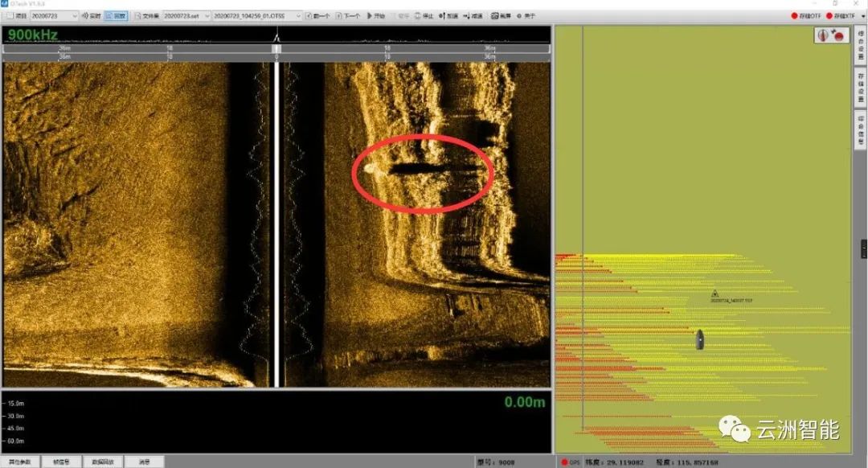Click the 减速 slow-down icon
This screenshot has height=468, width=868.
point(467,16)
